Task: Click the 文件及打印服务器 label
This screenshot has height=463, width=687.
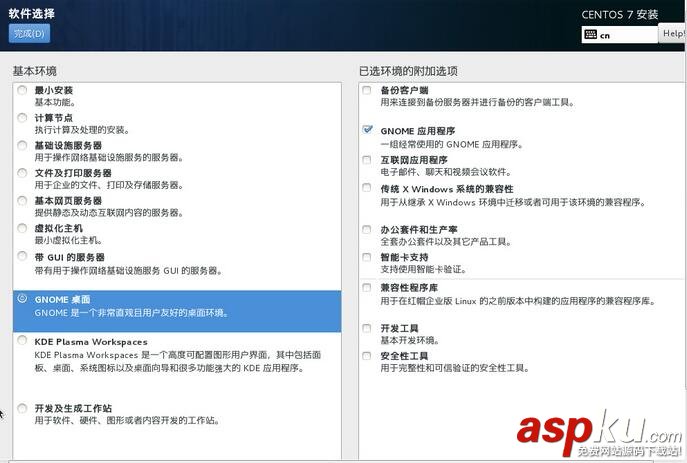Action: [73, 173]
